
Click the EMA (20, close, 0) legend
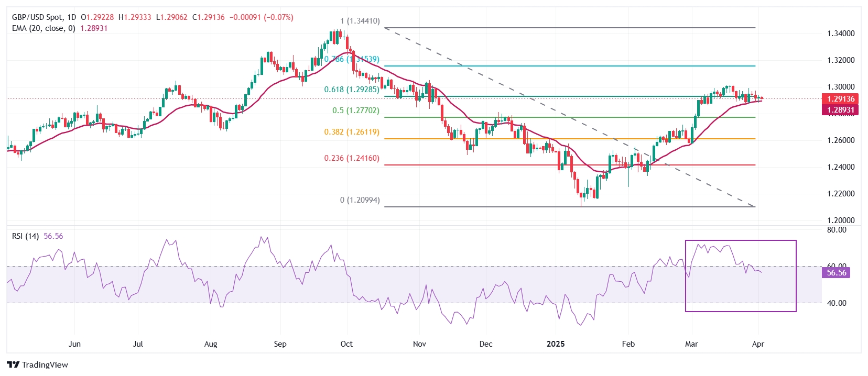44,28
